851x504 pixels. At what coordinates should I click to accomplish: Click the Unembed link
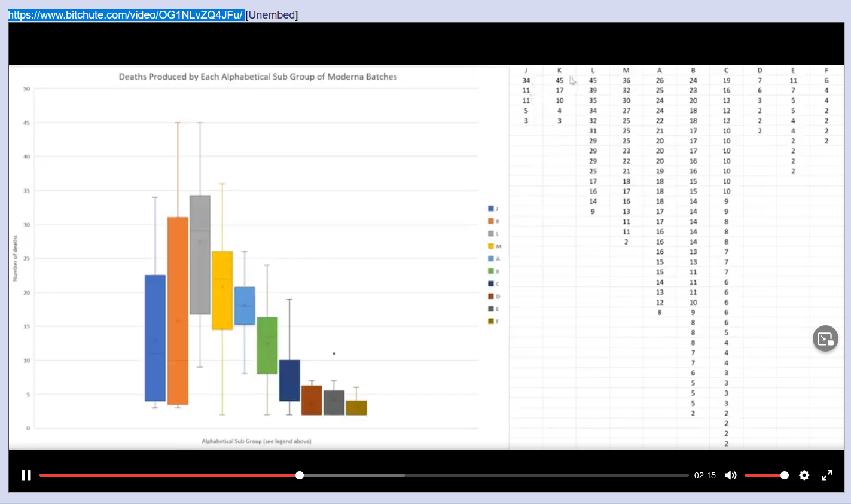(x=272, y=15)
